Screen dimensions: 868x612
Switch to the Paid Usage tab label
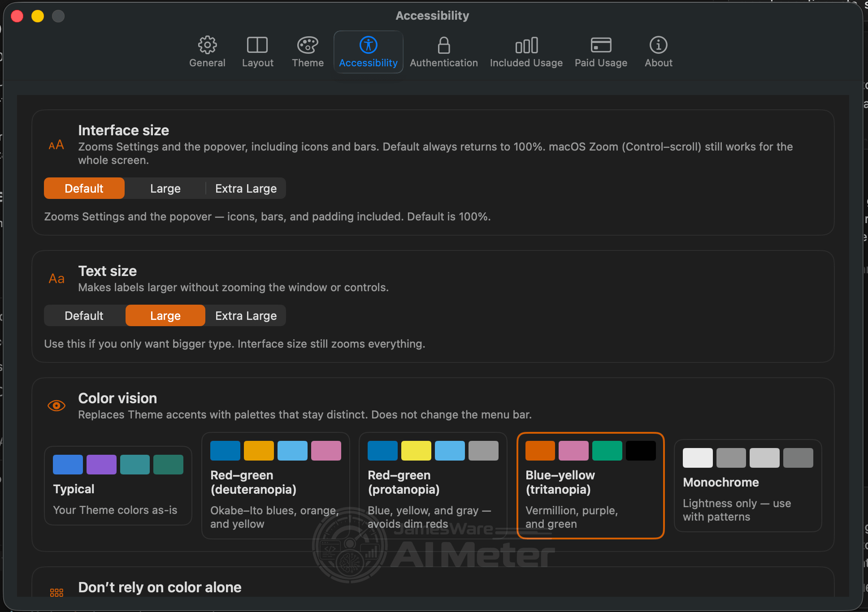(x=601, y=63)
